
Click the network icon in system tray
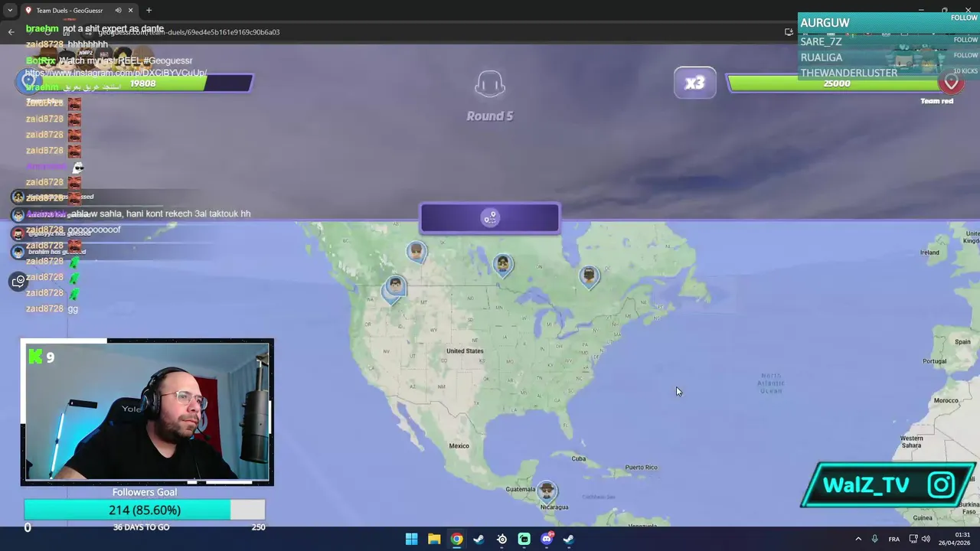(913, 539)
